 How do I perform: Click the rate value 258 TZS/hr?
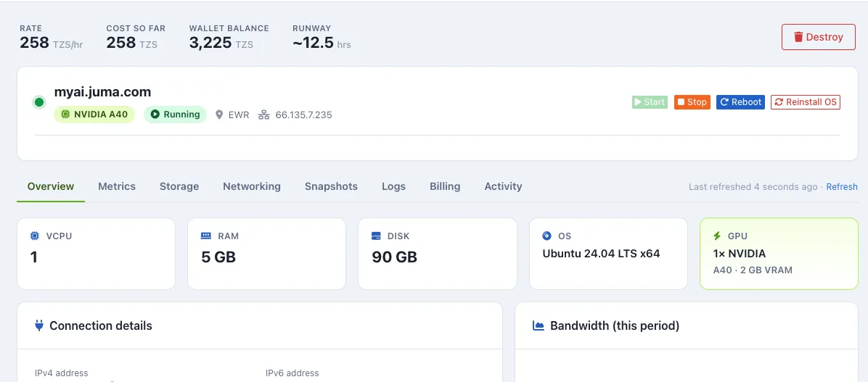pyautogui.click(x=52, y=43)
